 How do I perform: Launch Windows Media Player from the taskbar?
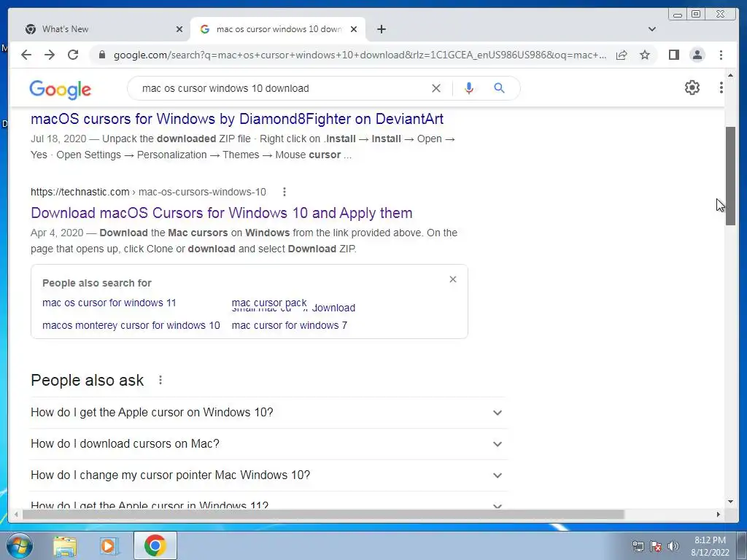109,545
